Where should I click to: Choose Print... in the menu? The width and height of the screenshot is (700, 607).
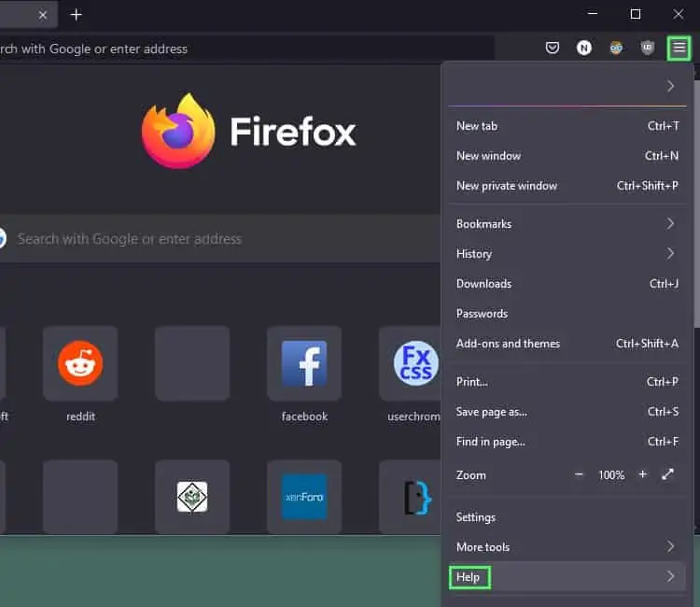click(567, 382)
